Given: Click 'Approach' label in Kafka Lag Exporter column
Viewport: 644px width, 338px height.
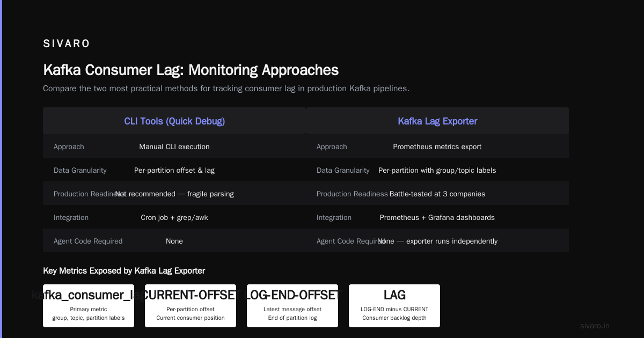Looking at the screenshot, I should (x=332, y=147).
